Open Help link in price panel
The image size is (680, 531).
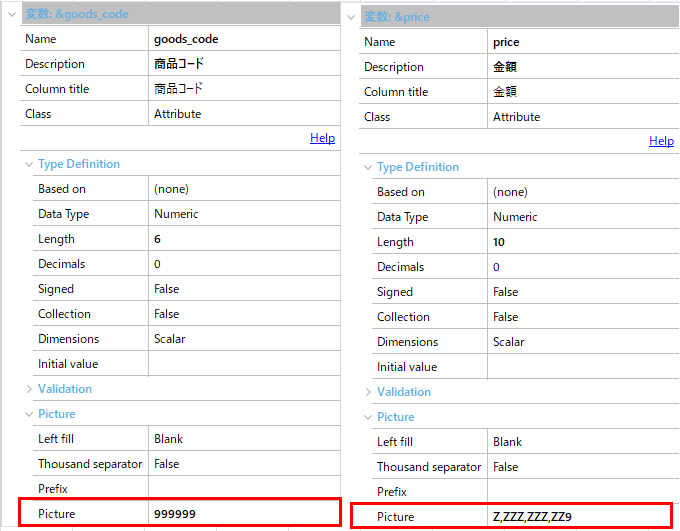click(661, 141)
